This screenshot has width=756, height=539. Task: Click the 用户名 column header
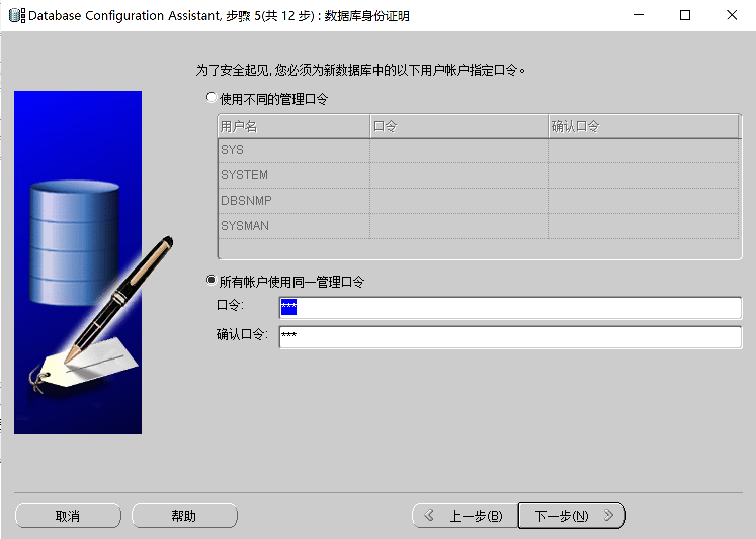coord(293,126)
